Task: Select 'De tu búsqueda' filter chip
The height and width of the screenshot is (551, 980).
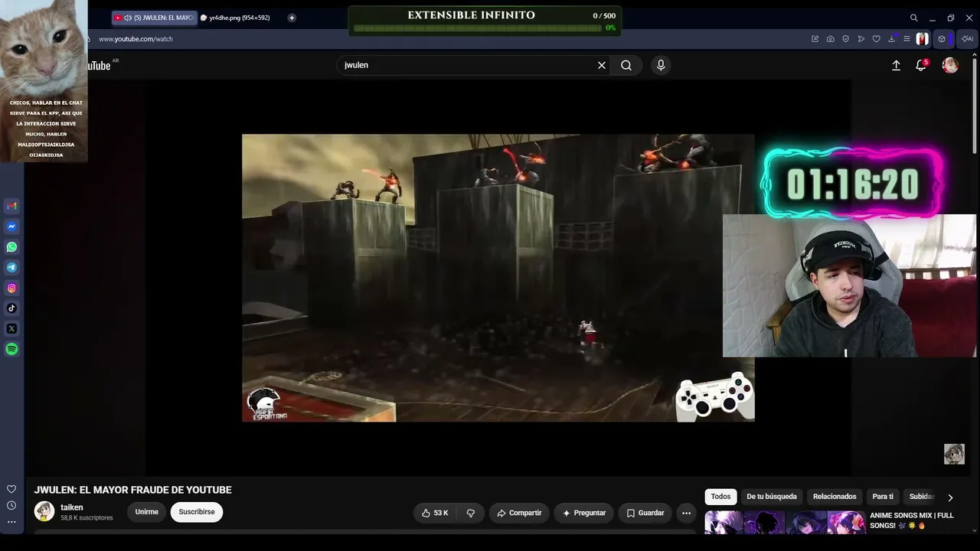Action: coord(772,497)
